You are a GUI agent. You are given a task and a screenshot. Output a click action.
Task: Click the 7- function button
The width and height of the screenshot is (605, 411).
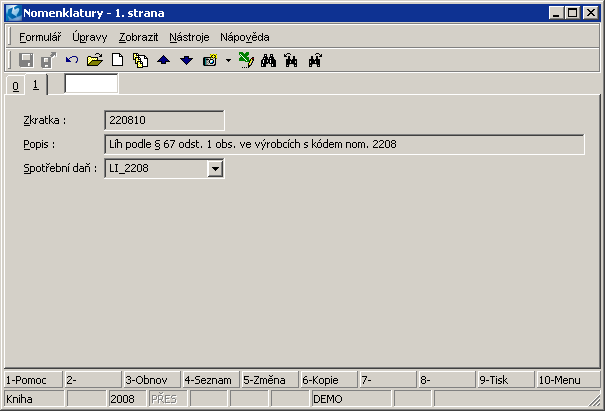click(x=388, y=380)
